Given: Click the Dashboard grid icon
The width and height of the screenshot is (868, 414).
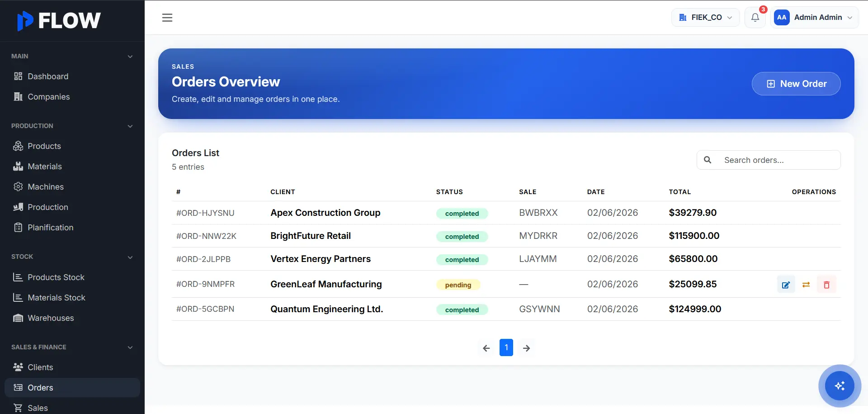Looking at the screenshot, I should (18, 76).
